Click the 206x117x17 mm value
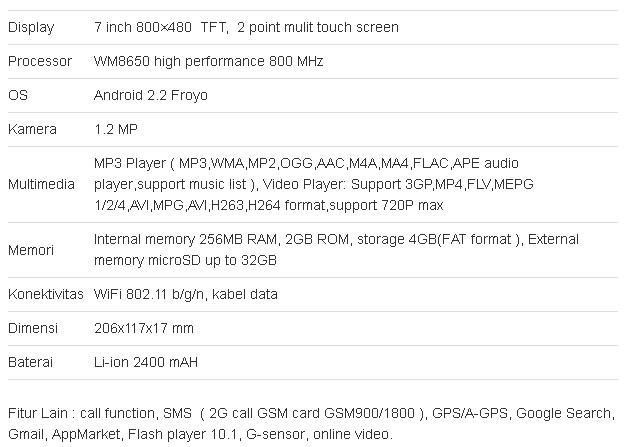Viewport: 640px width, 447px height. 144,328
